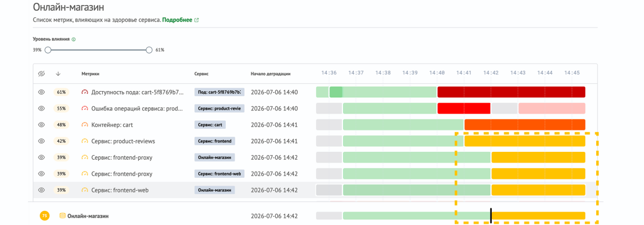The height and width of the screenshot is (225, 644).
Task: Open the Подробнее link
Action: pyautogui.click(x=177, y=20)
